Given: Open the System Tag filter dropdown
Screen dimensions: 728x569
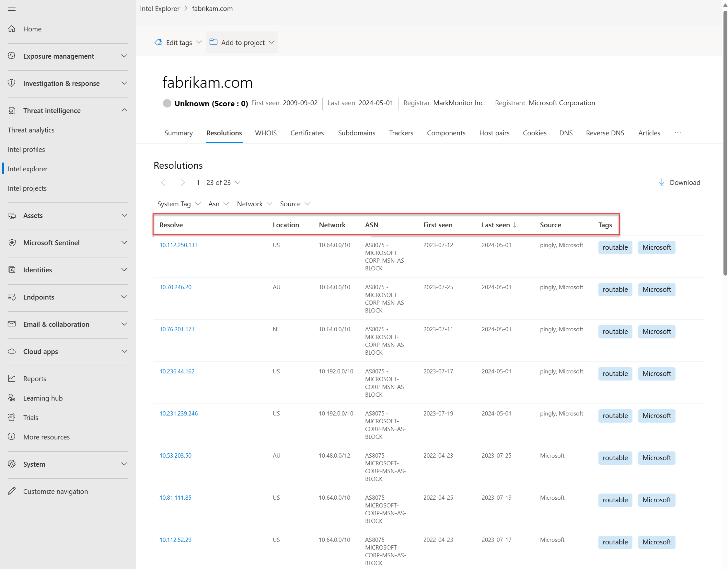Looking at the screenshot, I should [179, 204].
